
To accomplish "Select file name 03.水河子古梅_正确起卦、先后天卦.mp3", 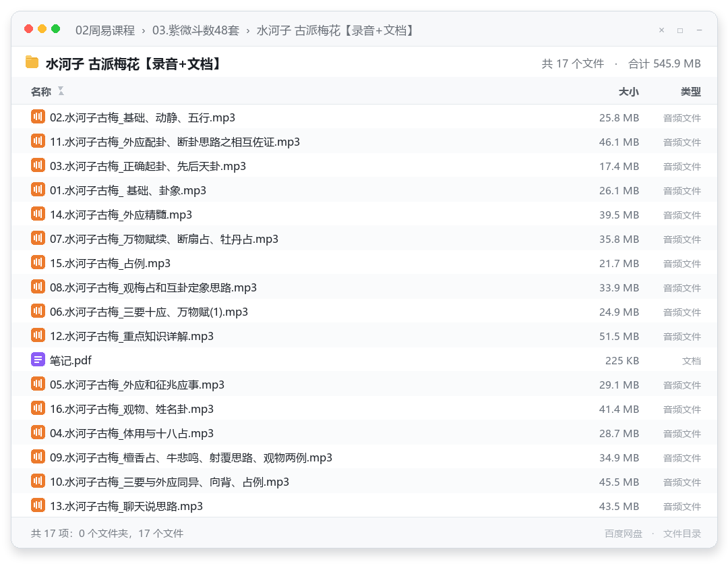I will (x=148, y=166).
